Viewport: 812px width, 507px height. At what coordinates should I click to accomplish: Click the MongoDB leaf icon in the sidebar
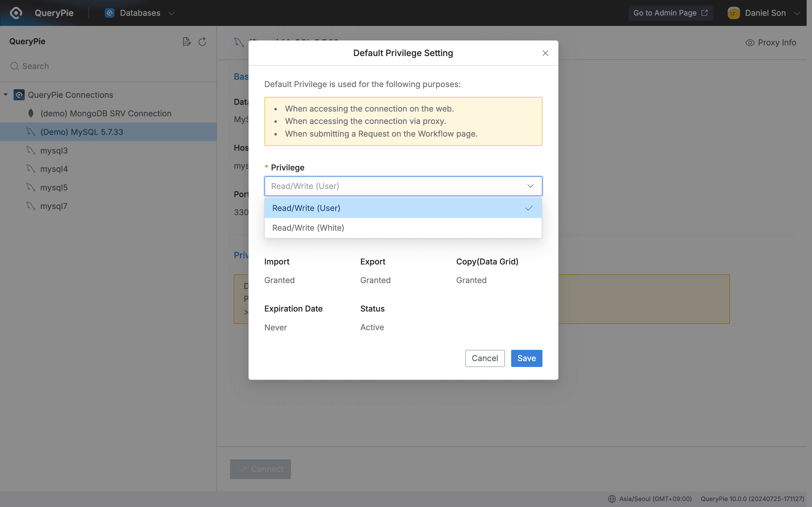[31, 113]
